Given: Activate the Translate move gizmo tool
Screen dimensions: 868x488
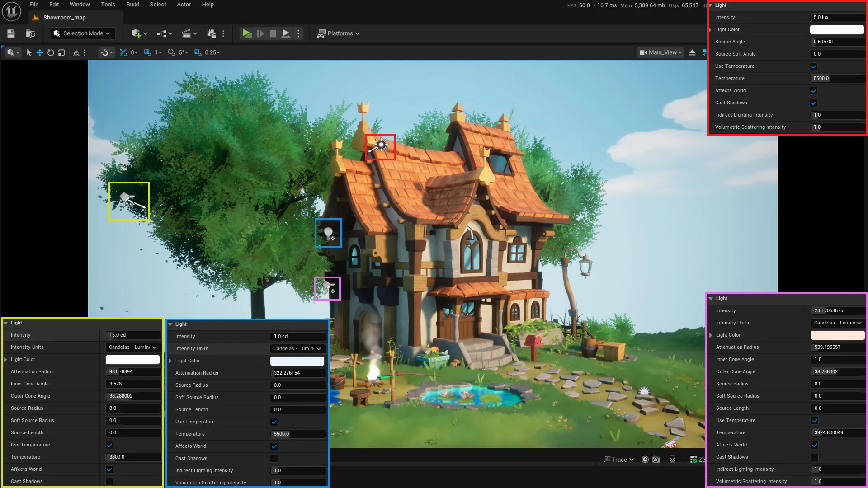Looking at the screenshot, I should tap(40, 52).
